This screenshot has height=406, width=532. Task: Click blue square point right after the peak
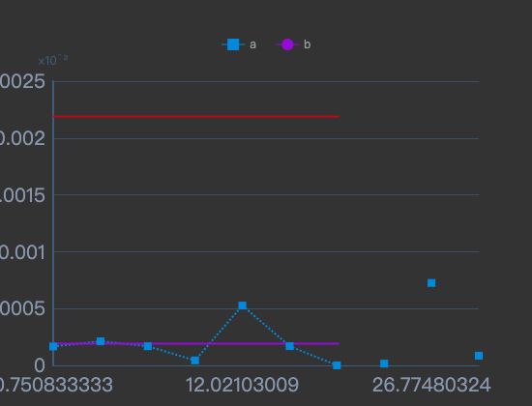(x=290, y=346)
